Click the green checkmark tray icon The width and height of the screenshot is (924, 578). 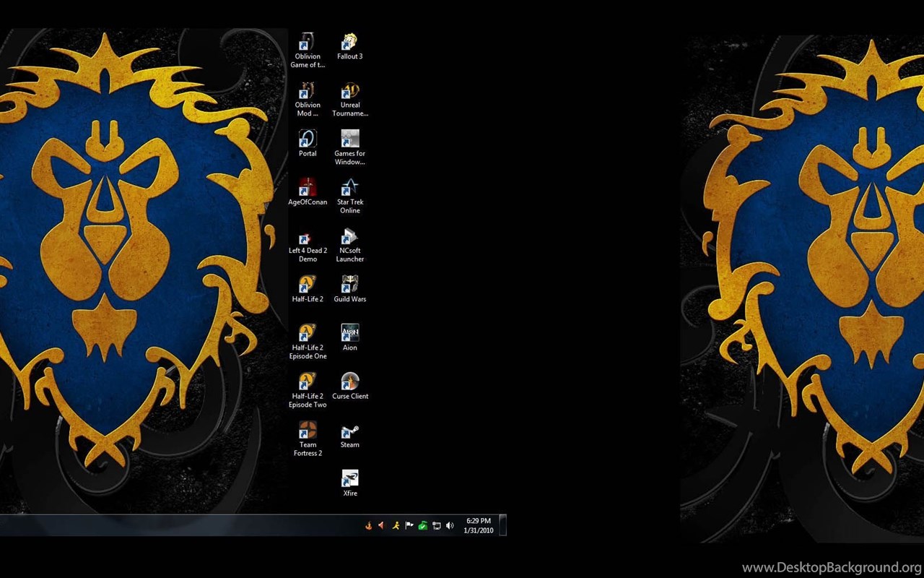pyautogui.click(x=423, y=526)
